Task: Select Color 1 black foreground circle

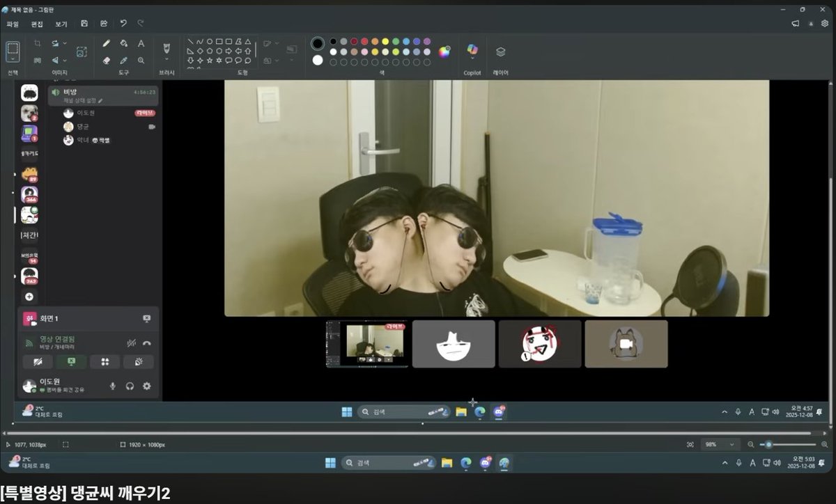Action: (x=318, y=44)
